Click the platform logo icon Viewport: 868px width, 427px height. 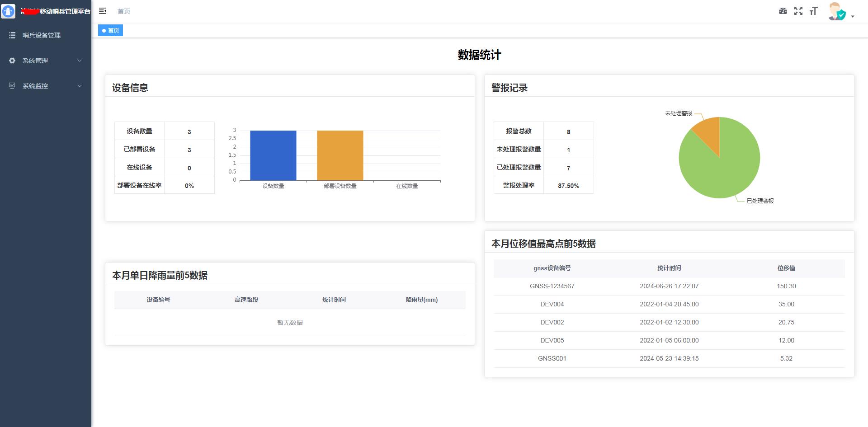pyautogui.click(x=8, y=11)
